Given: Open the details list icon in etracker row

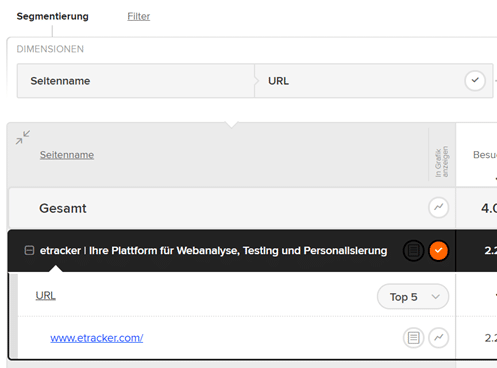Looking at the screenshot, I should [x=413, y=250].
